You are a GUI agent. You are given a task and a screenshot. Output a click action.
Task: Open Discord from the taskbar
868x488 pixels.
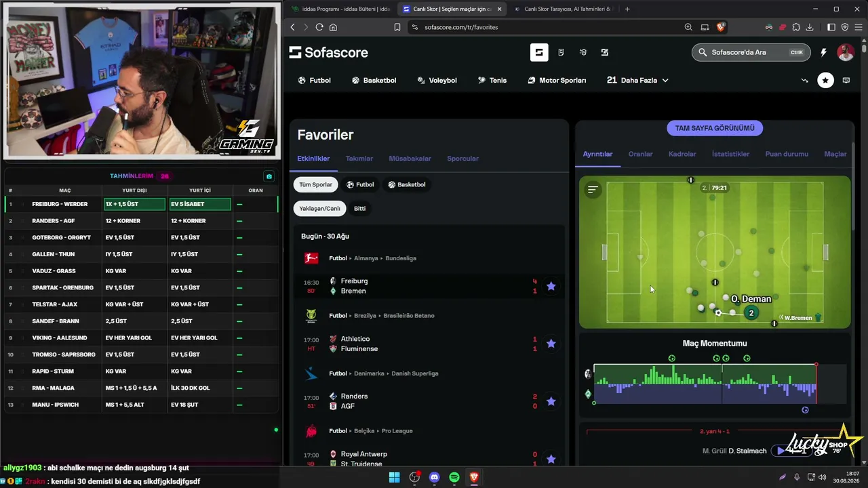[x=435, y=477]
